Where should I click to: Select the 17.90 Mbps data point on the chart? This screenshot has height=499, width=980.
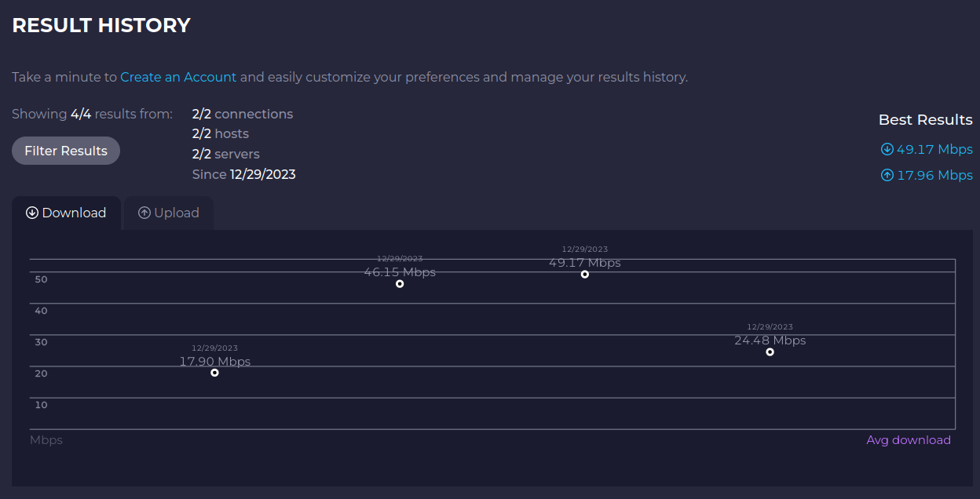pos(214,374)
